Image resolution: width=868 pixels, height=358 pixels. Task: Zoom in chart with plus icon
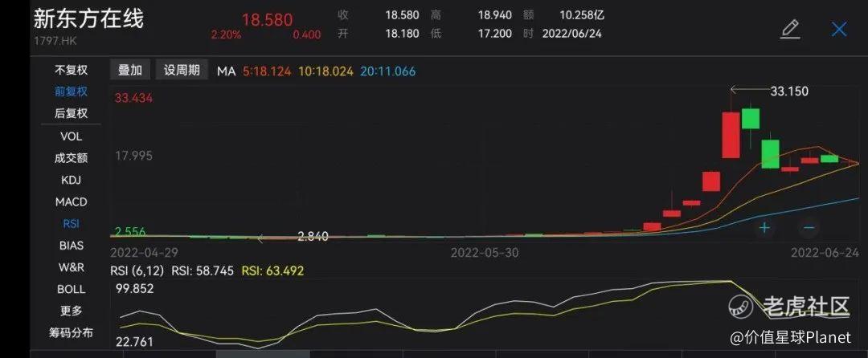(x=764, y=227)
